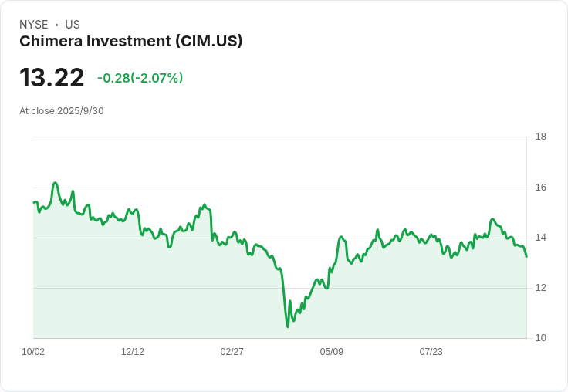
Task: Click the 14 price axis label
Action: 541,238
